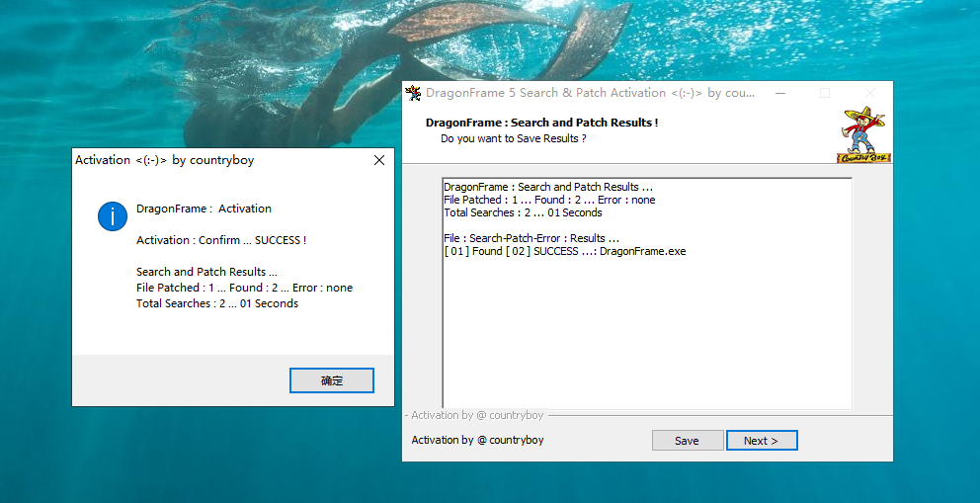Click the grey '- Activation by @ countryboy' group caption
The height and width of the screenshot is (503, 980).
click(475, 415)
